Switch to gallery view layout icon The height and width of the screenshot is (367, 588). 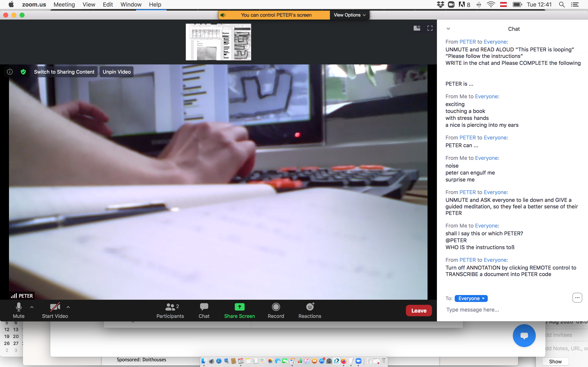click(x=416, y=28)
